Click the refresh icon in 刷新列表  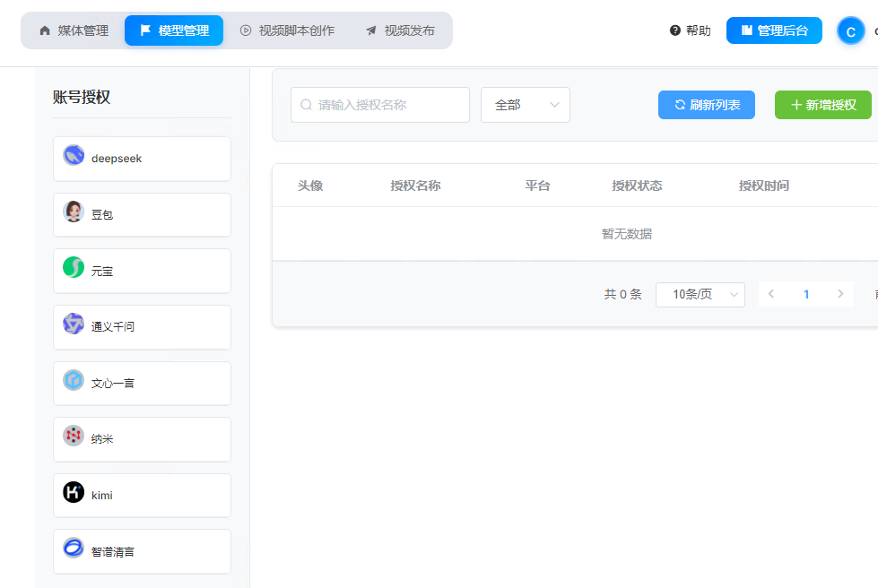click(x=680, y=105)
